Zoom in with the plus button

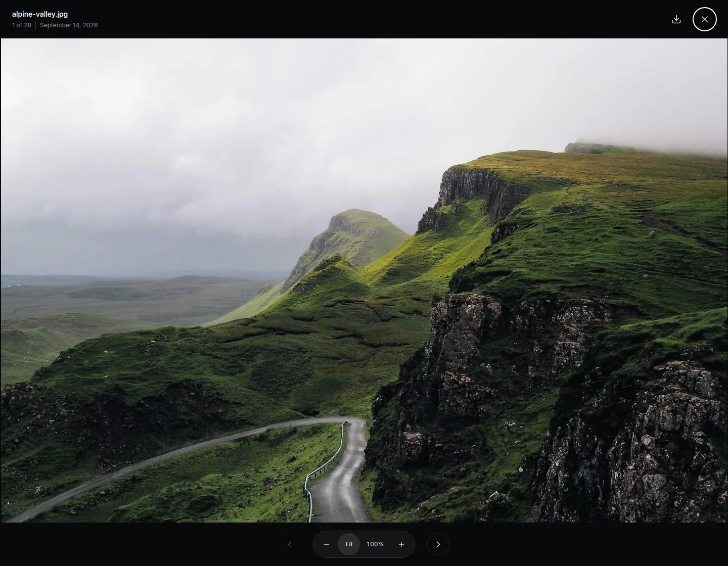tap(401, 544)
